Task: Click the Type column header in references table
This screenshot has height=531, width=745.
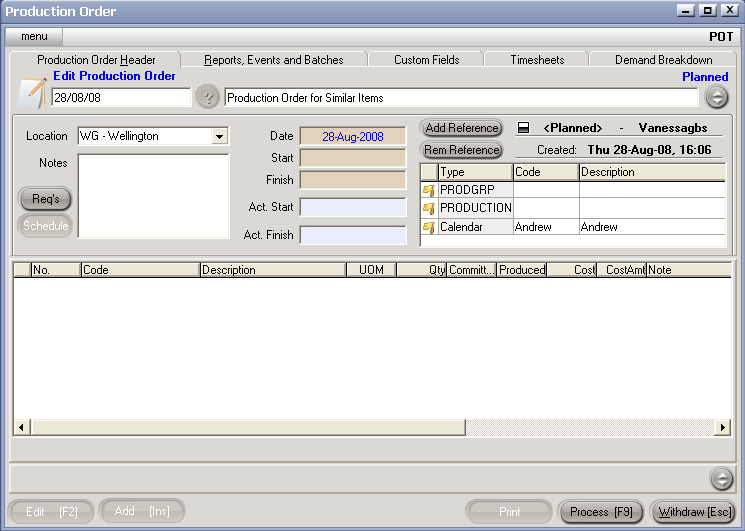Action: coord(475,172)
